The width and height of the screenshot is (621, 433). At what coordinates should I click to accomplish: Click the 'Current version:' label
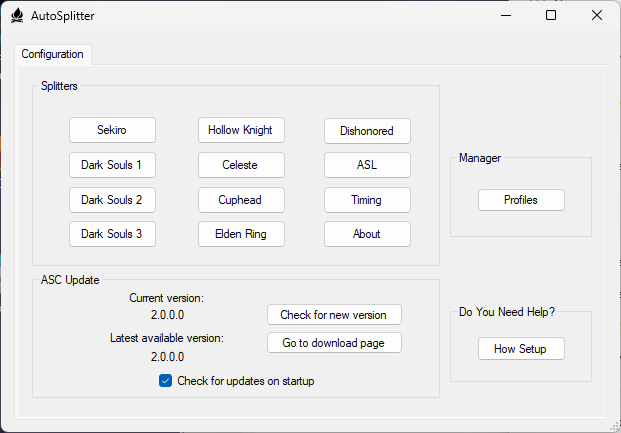(x=166, y=298)
